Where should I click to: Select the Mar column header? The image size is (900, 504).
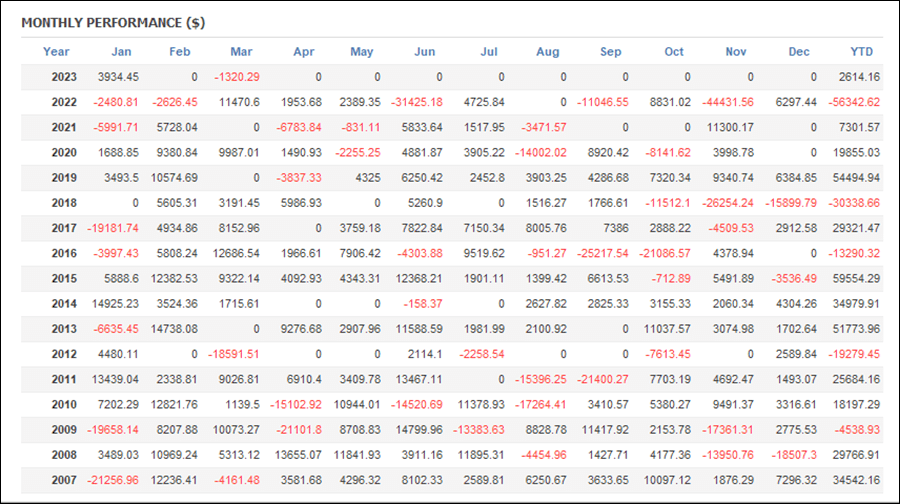241,52
